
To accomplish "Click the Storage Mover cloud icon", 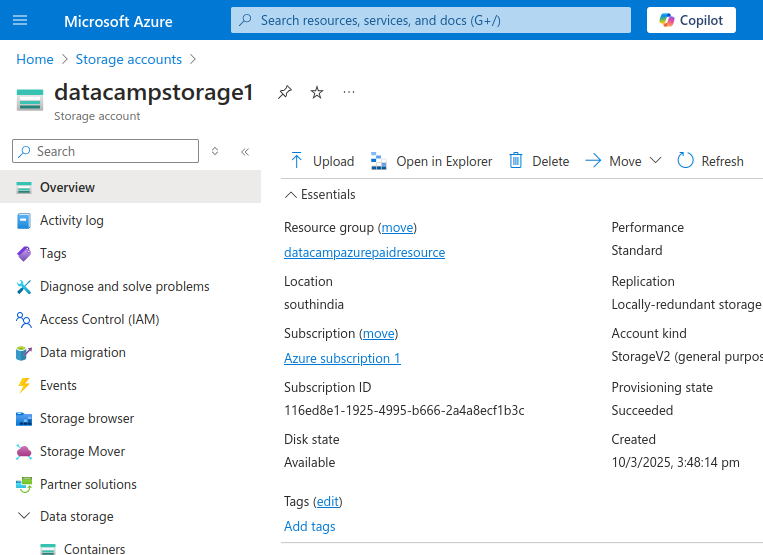I will coord(24,451).
